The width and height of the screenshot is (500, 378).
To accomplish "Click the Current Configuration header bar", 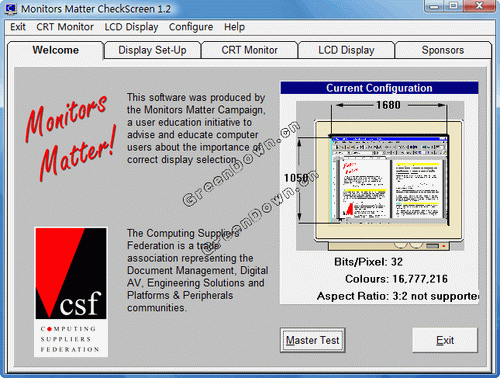I will coord(379,88).
